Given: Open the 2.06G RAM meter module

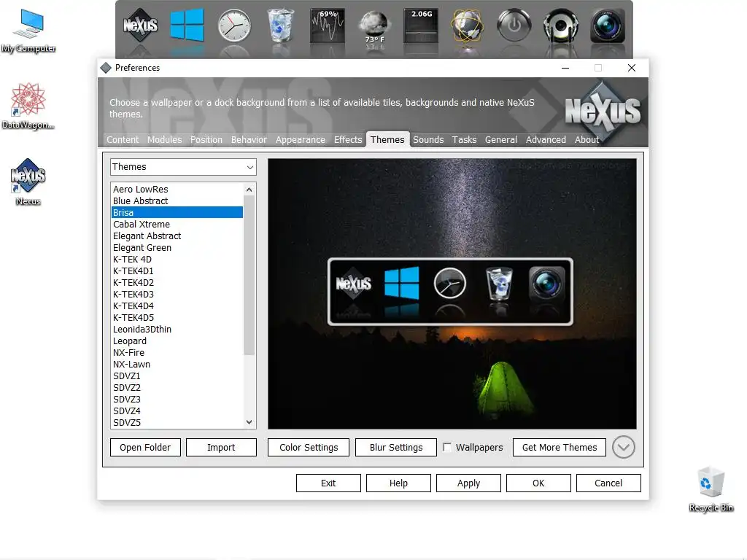Looking at the screenshot, I should pyautogui.click(x=421, y=26).
